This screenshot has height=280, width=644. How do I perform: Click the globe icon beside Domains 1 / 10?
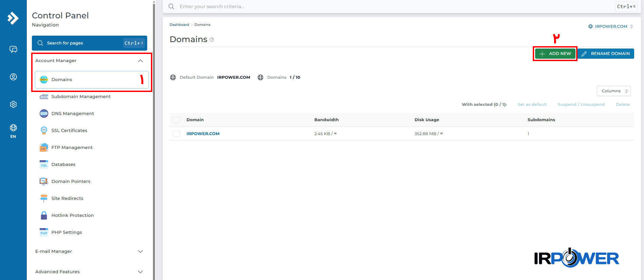point(260,77)
